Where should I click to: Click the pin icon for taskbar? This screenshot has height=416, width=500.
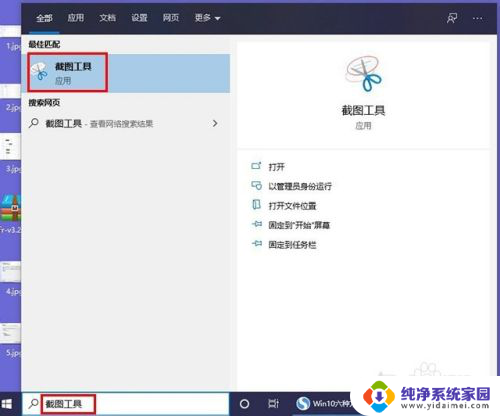tap(257, 244)
